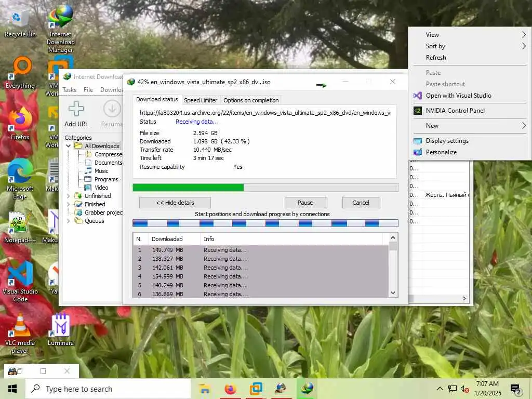Open the IDM globe icon in the taskbar

pyautogui.click(x=281, y=389)
